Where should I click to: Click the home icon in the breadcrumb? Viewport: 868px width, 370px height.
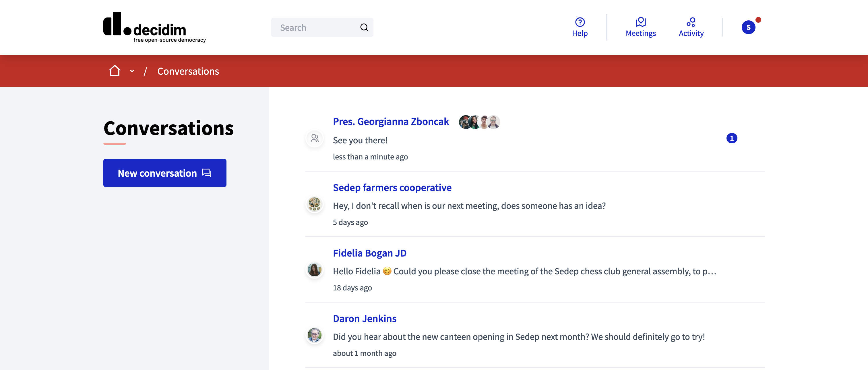[x=115, y=70]
